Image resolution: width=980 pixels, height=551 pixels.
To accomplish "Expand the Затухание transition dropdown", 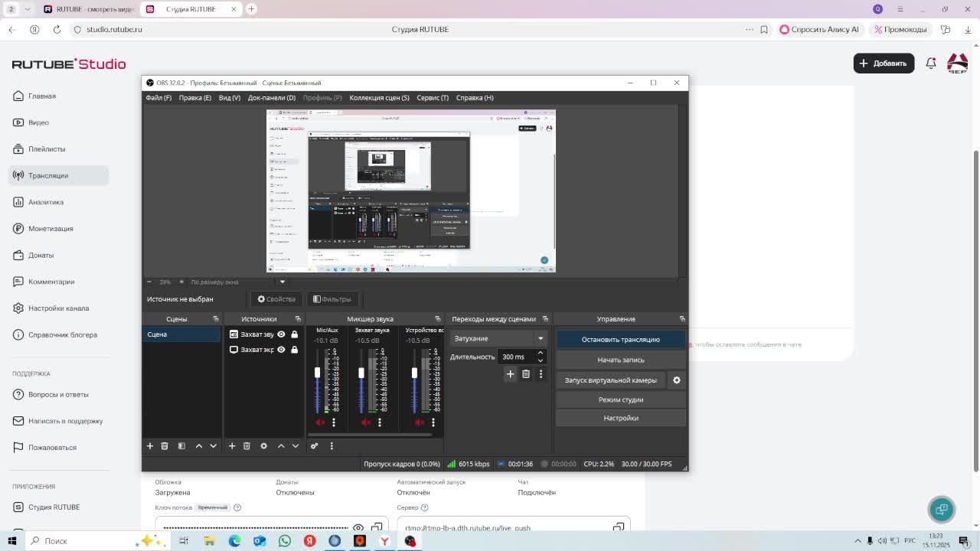I will [540, 338].
